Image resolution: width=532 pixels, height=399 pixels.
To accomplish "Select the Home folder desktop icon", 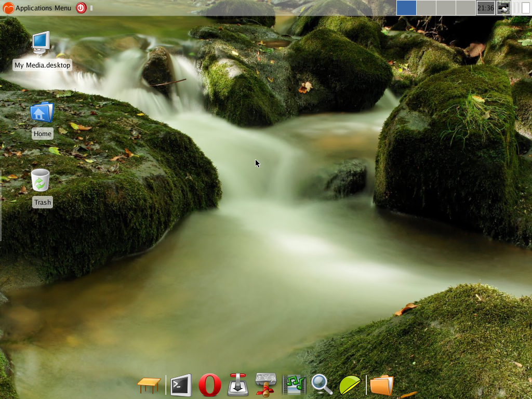I will (x=42, y=112).
